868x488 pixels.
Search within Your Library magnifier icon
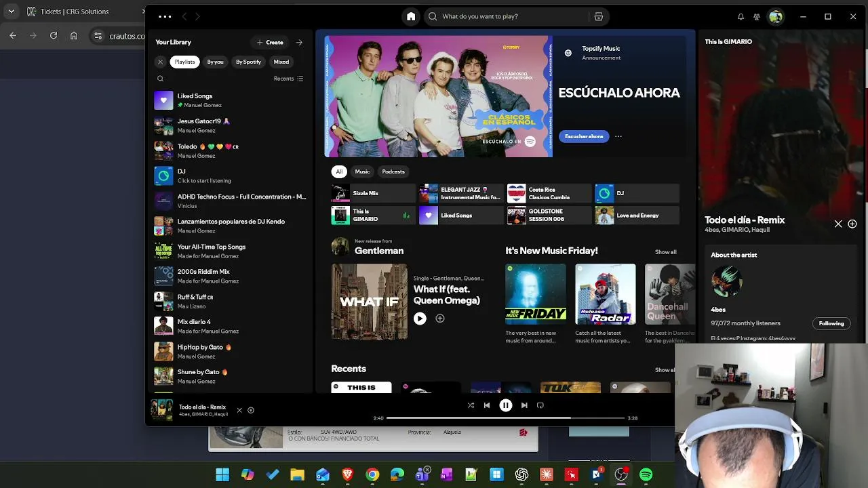pyautogui.click(x=161, y=79)
